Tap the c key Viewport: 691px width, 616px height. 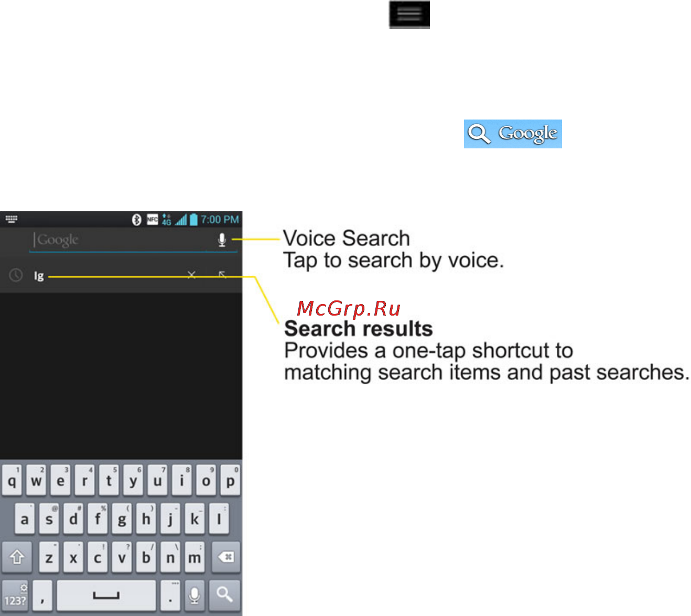98,557
